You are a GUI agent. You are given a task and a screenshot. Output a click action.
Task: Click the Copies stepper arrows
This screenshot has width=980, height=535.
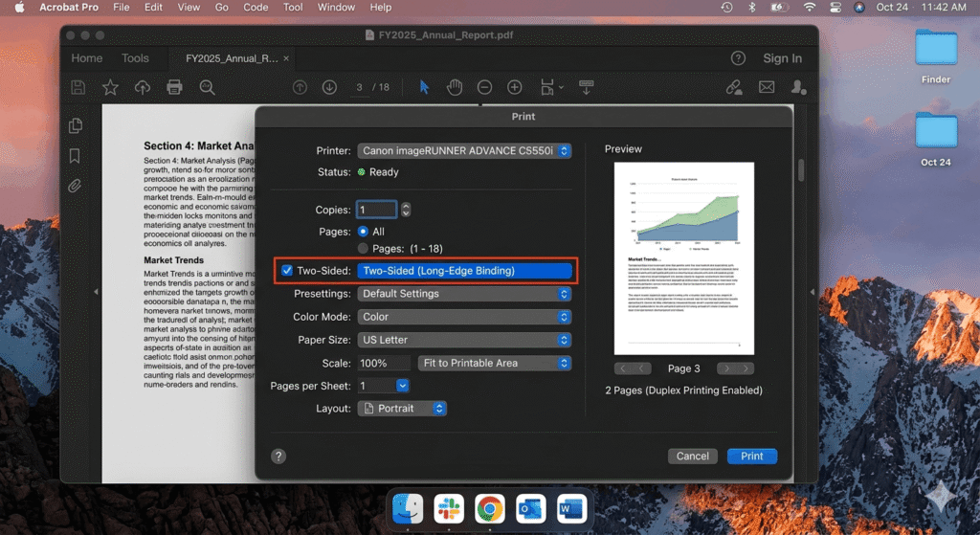click(406, 210)
